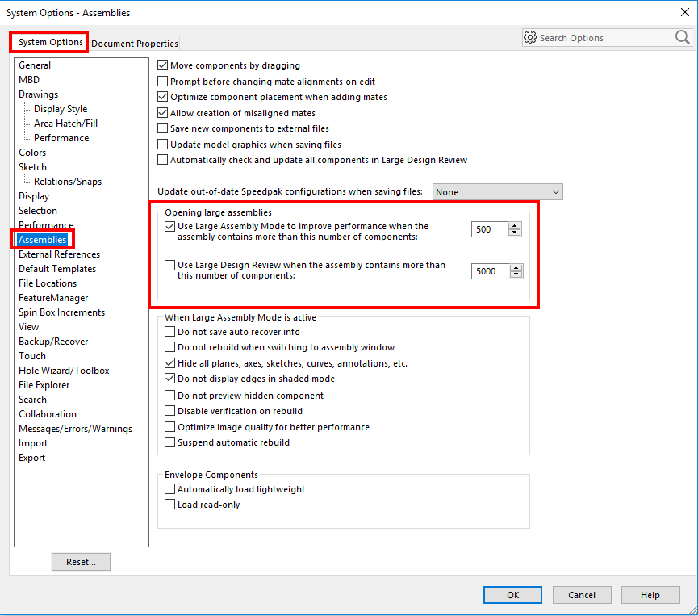Enable Suspend automatic rebuild

click(x=169, y=442)
